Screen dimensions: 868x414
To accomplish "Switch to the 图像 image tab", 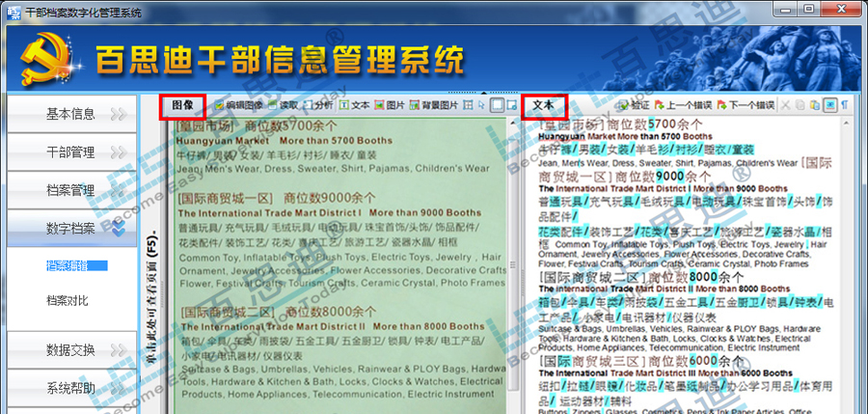I will point(182,105).
